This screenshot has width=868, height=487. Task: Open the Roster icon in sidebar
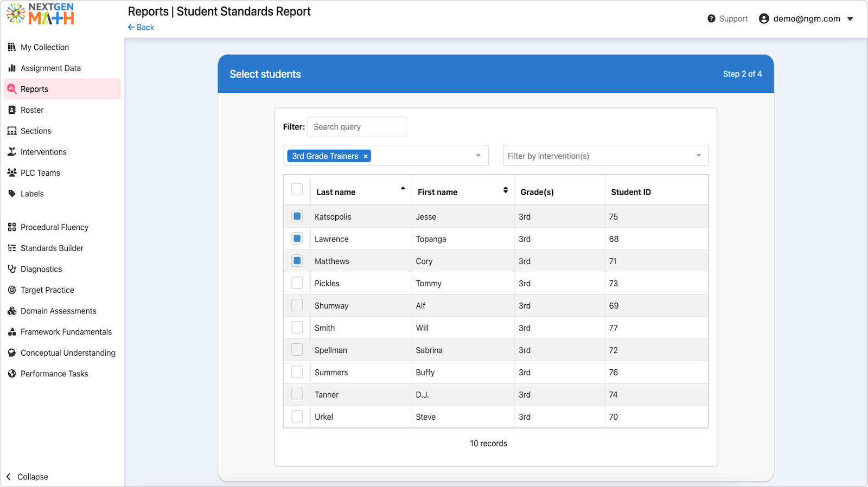[x=11, y=110]
